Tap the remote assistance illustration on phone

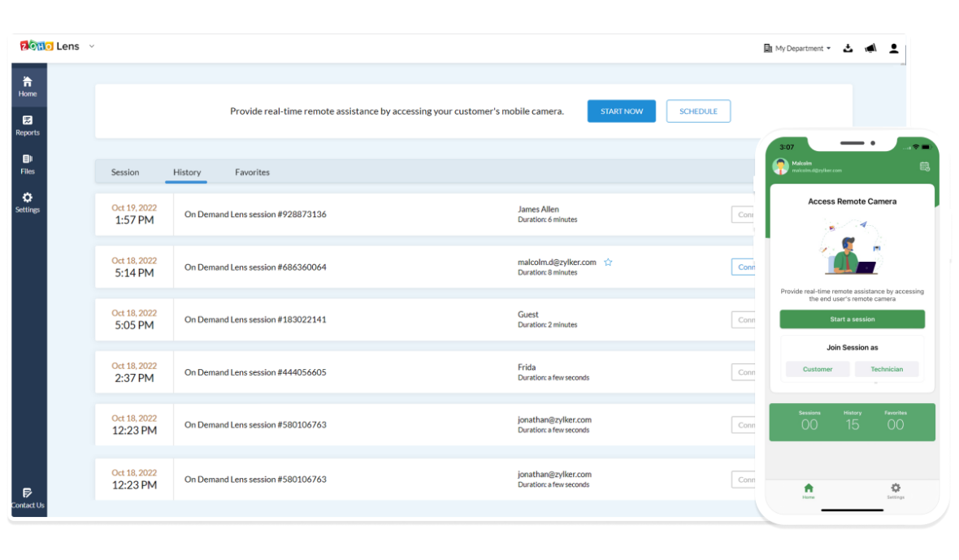click(x=852, y=248)
